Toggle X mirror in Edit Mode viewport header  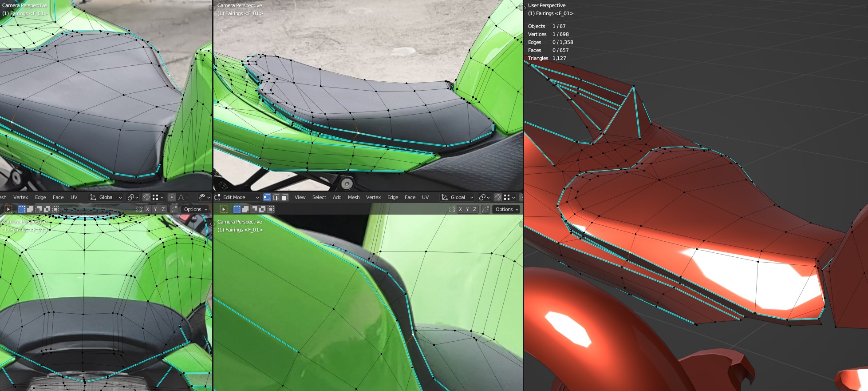pos(461,209)
